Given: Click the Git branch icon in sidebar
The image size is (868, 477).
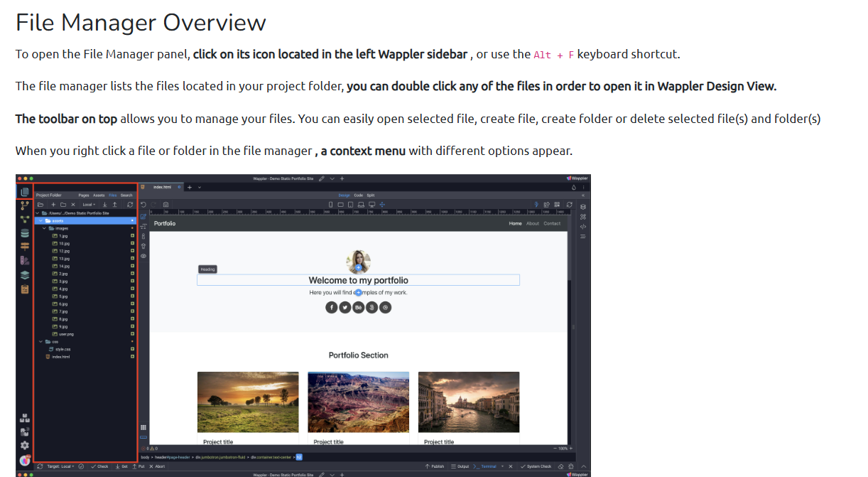Looking at the screenshot, I should click(x=25, y=206).
